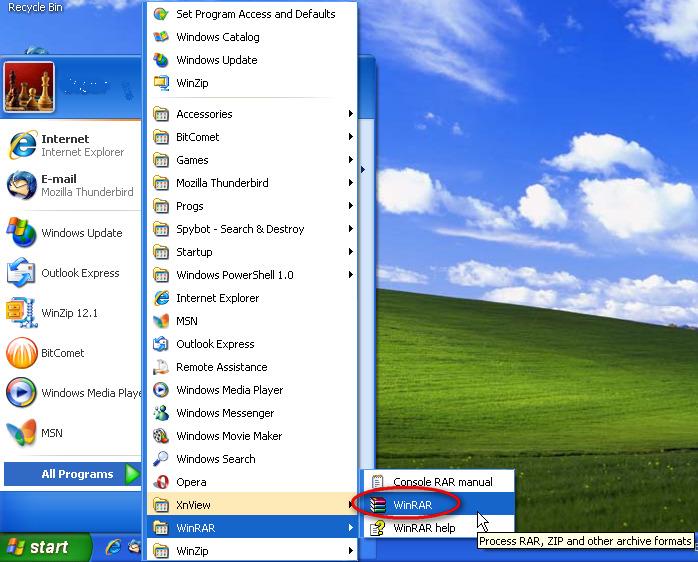Click BitComet icon in recent programs
This screenshot has width=698, height=562.
tap(21, 353)
